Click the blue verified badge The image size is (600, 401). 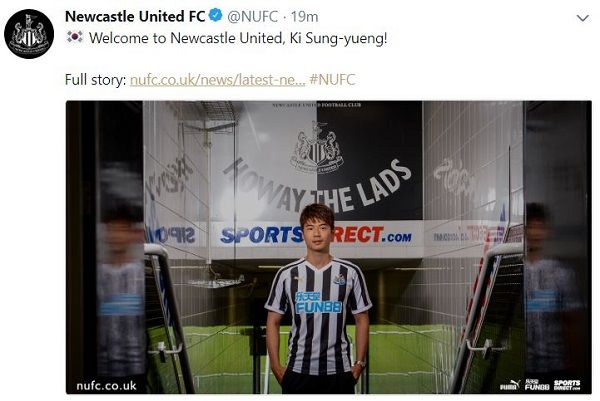216,16
